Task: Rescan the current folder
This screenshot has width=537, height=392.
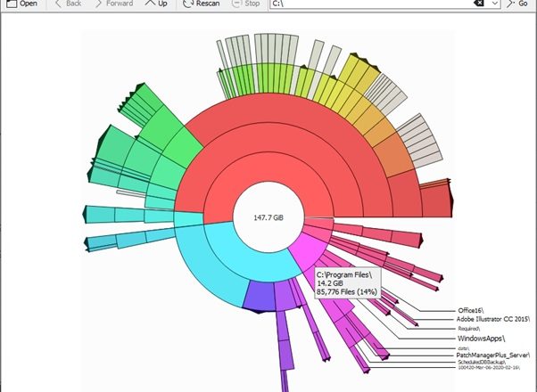Action: pos(201,4)
